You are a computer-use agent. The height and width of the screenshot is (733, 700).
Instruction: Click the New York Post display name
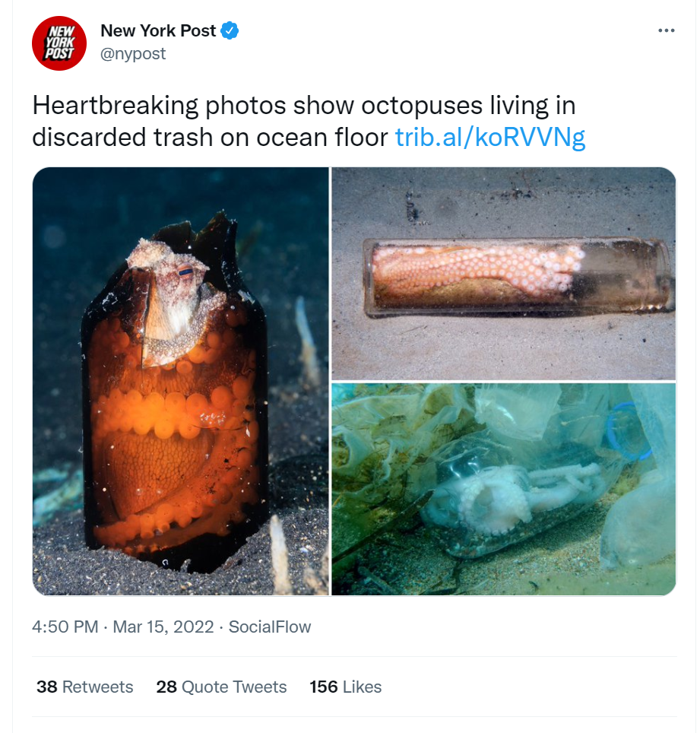tap(158, 31)
